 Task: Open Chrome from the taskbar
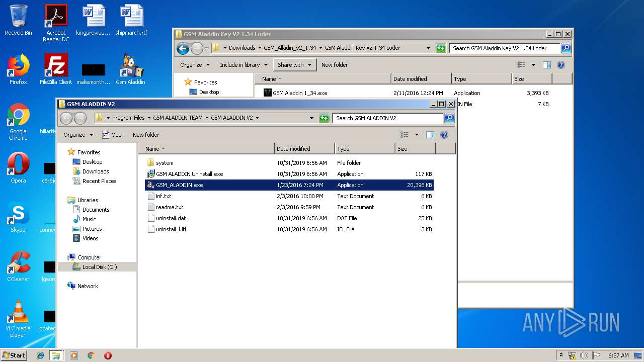(91, 355)
